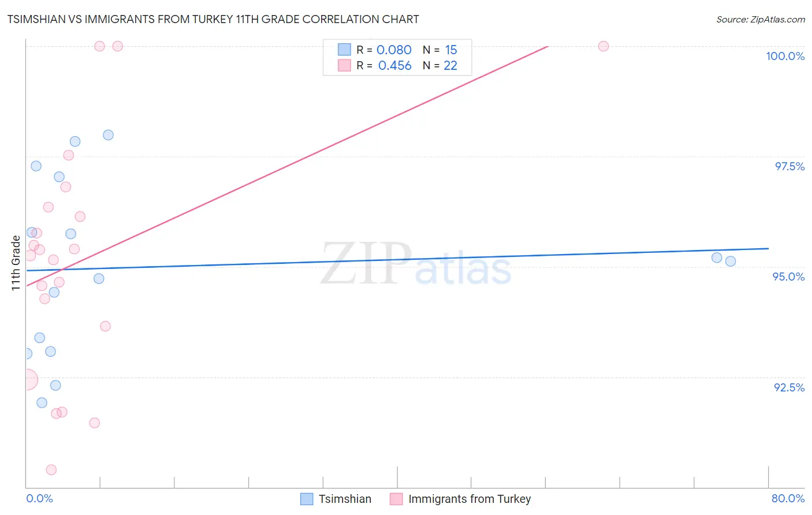Image resolution: width=812 pixels, height=515 pixels.
Task: Click the pink regression trend line
Action: [287, 166]
